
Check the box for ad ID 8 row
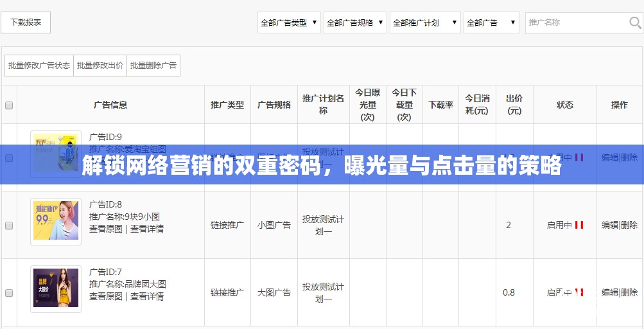coord(9,226)
